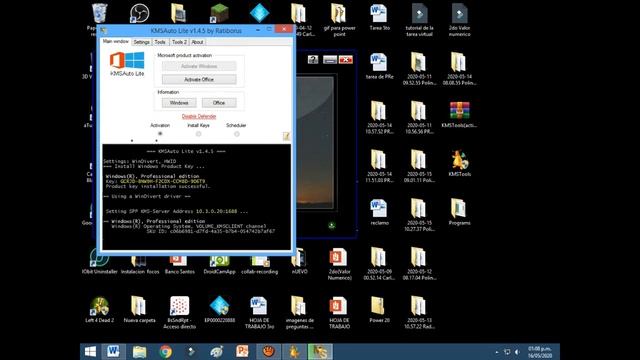The image size is (640, 360).
Task: Show hidden system tray icons arrow
Action: (x=497, y=352)
